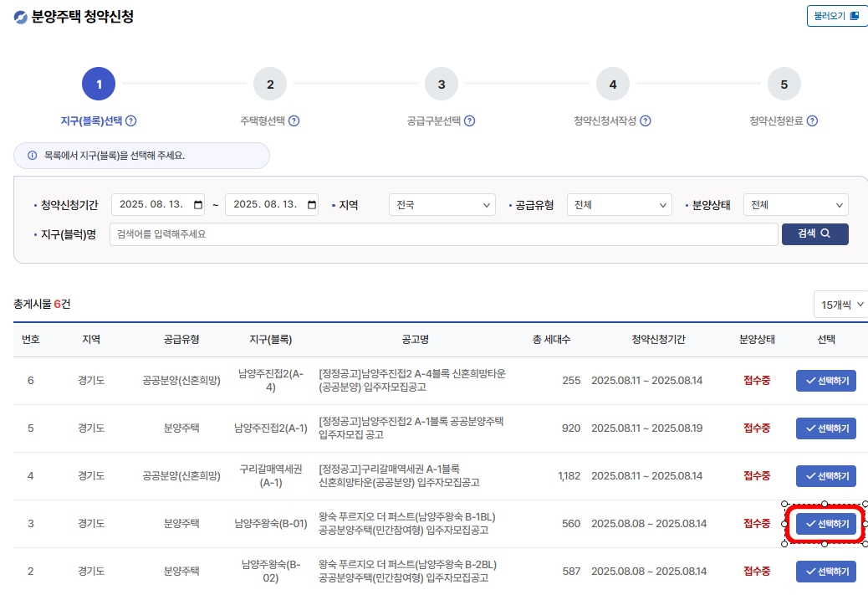The image size is (868, 595).
Task: Click 선택하기 for 구리갈매역세권(A-1) row
Action: (826, 476)
